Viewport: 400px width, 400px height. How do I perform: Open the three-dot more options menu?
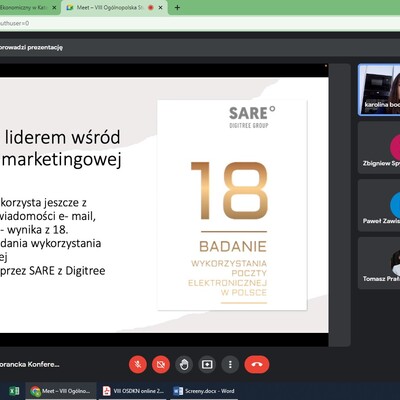(x=230, y=364)
